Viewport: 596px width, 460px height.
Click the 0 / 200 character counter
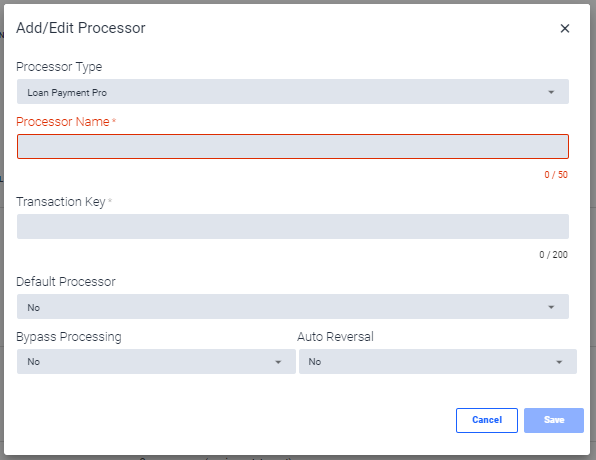coord(553,255)
